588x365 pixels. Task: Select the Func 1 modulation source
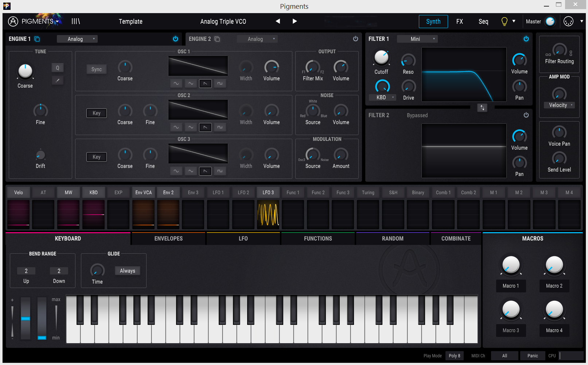pyautogui.click(x=293, y=192)
